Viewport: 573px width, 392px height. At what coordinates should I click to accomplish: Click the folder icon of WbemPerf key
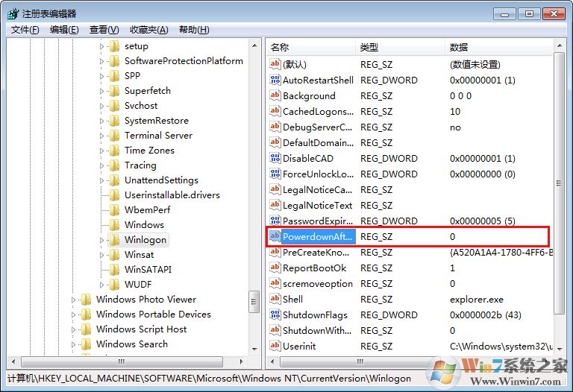(x=114, y=210)
